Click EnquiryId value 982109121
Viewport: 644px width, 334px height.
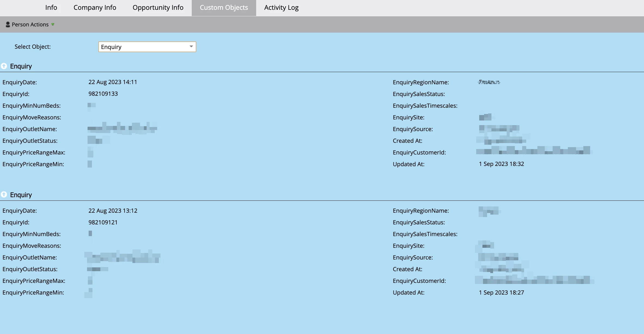click(103, 222)
